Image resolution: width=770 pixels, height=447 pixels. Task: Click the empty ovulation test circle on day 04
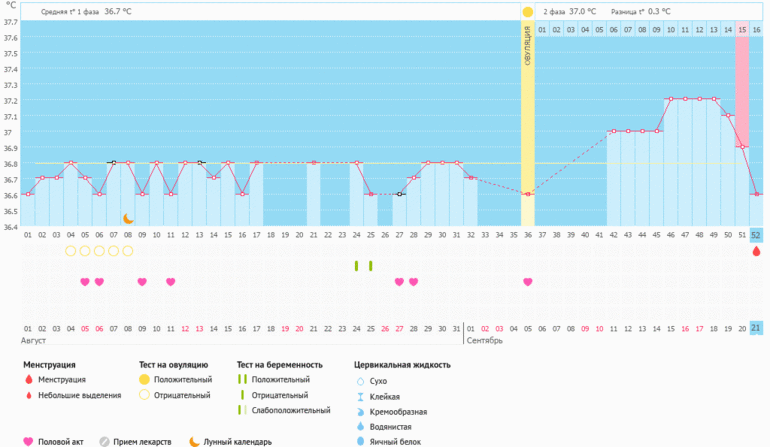71,250
